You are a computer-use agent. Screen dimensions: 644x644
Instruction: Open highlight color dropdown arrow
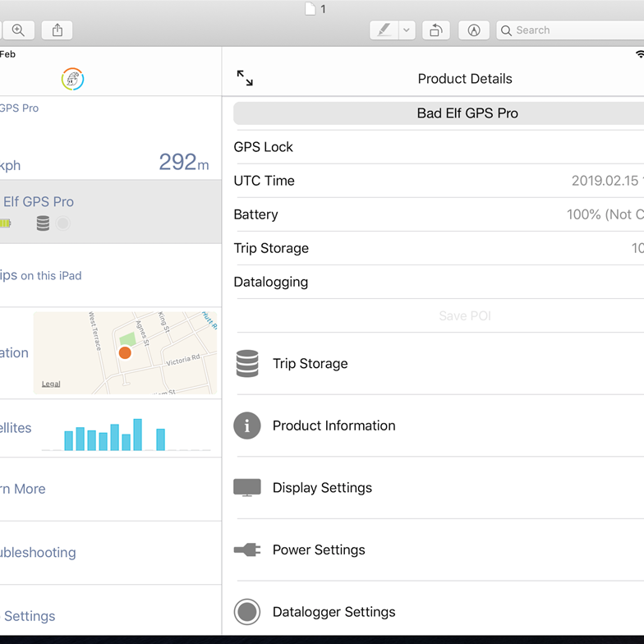coord(407,30)
